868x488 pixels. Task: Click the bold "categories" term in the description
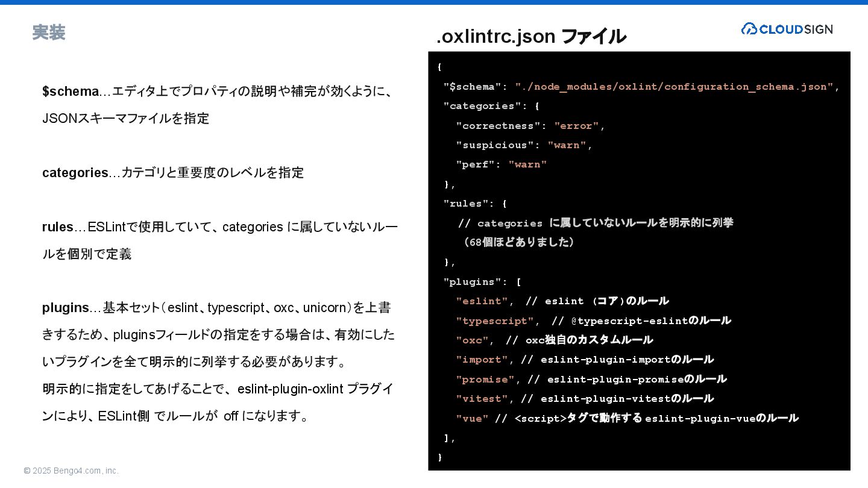click(75, 173)
